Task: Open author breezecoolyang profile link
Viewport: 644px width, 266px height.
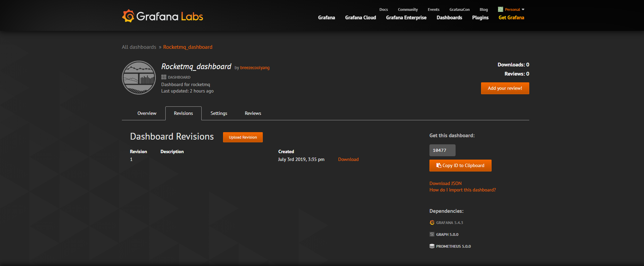Action: pyautogui.click(x=255, y=68)
